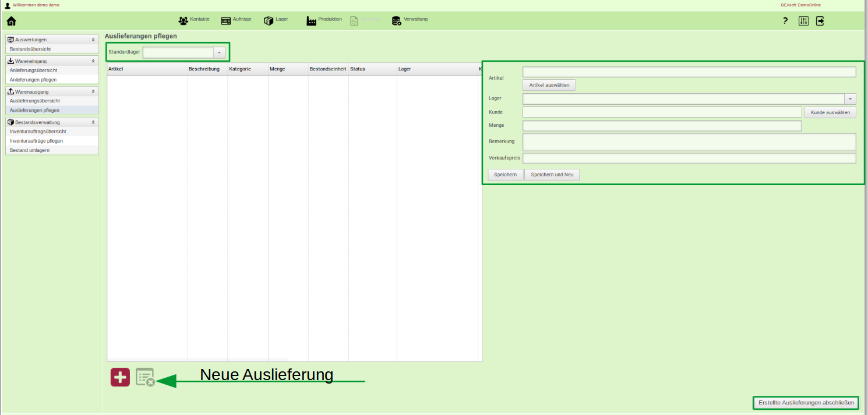This screenshot has width=868, height=415.
Task: Click the Produktion factory icon
Action: coord(311,19)
